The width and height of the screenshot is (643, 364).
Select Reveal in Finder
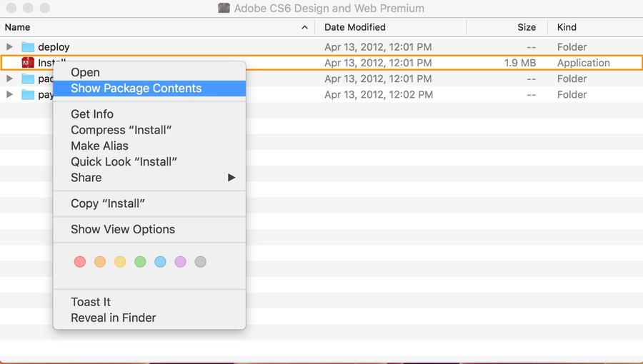point(149,318)
